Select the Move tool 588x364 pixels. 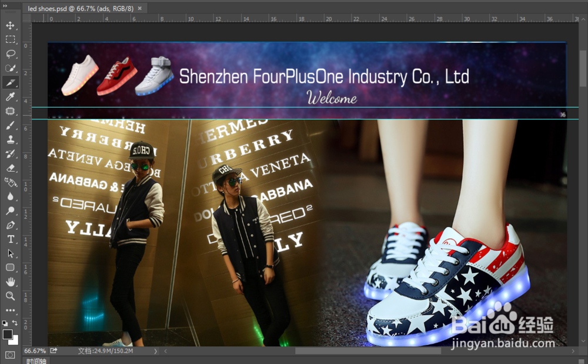point(10,25)
